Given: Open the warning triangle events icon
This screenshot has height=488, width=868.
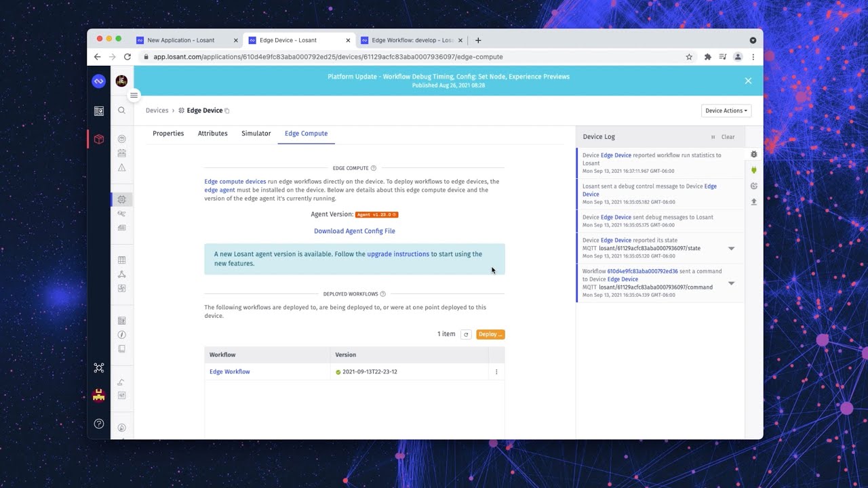Looking at the screenshot, I should click(121, 167).
